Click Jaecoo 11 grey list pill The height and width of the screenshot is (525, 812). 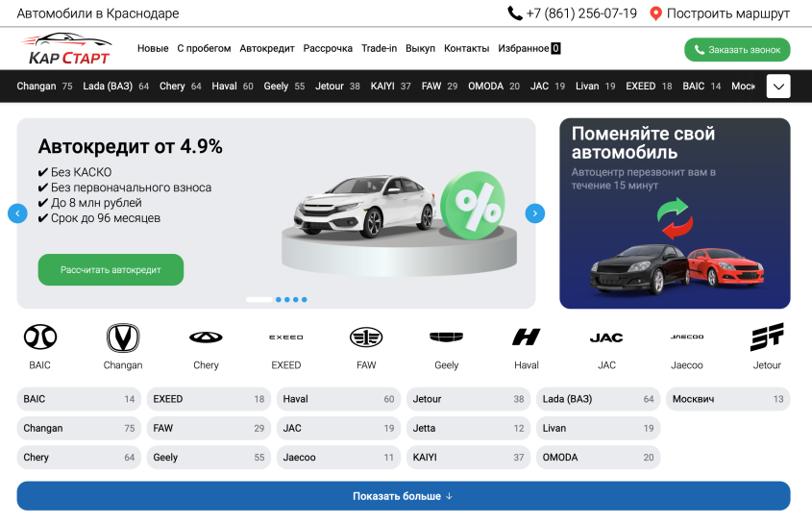coord(338,457)
